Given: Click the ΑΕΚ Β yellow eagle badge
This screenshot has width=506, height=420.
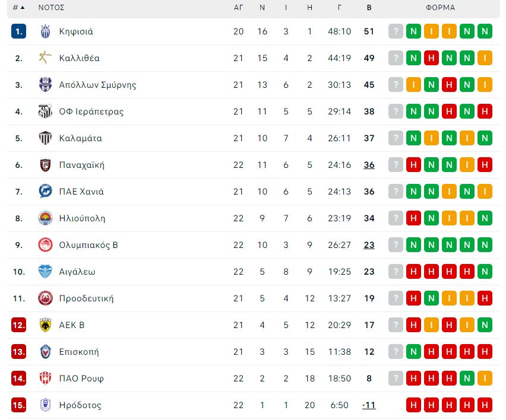Looking at the screenshot, I should (x=45, y=325).
